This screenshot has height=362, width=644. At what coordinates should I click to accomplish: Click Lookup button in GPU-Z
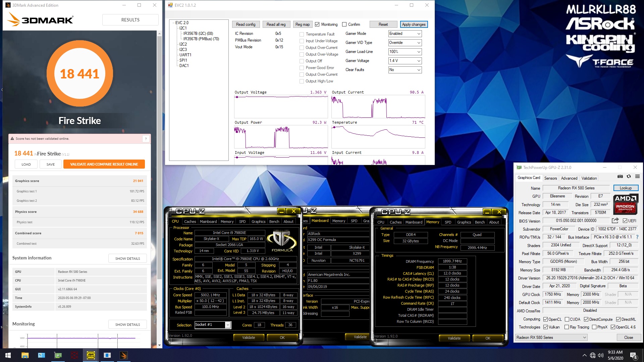coord(626,188)
